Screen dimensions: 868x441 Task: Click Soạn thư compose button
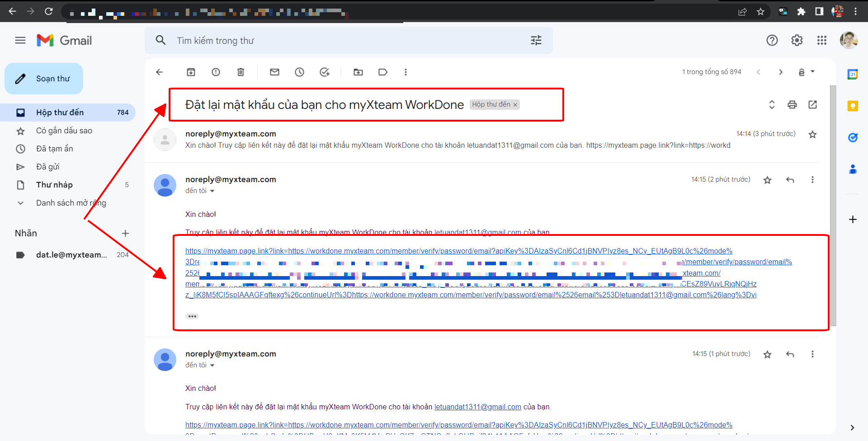(x=44, y=79)
